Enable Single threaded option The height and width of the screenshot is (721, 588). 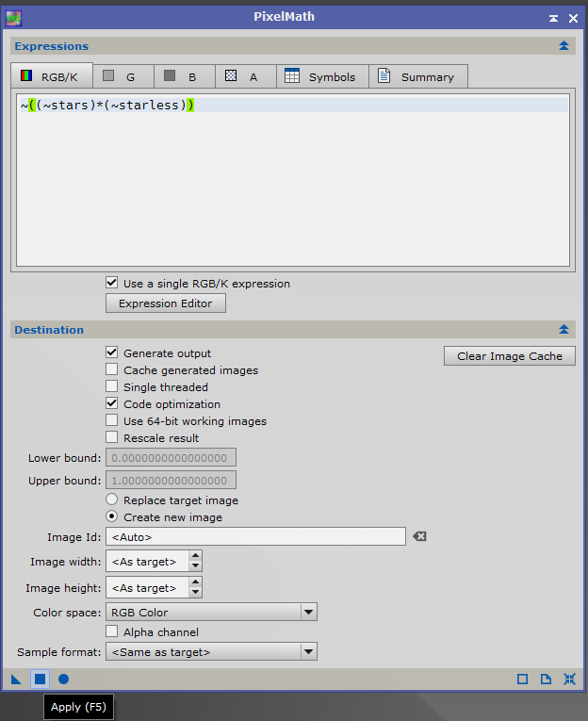pyautogui.click(x=112, y=386)
